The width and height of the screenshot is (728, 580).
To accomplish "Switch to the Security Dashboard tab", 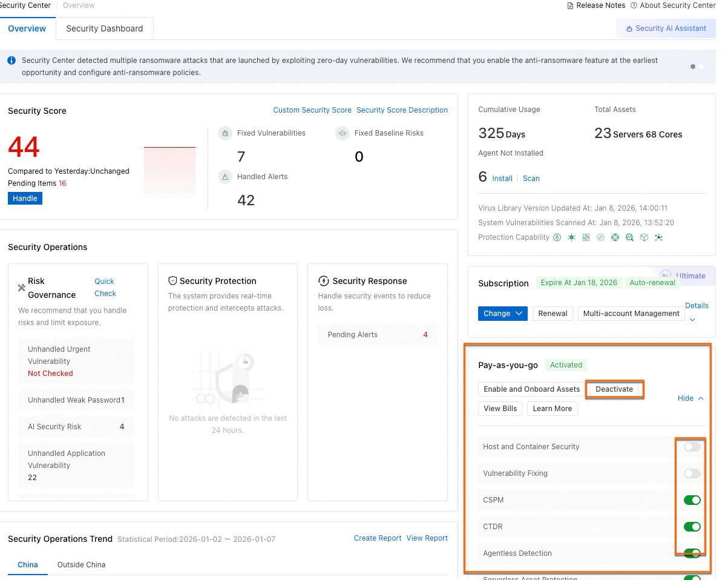I will pos(105,28).
